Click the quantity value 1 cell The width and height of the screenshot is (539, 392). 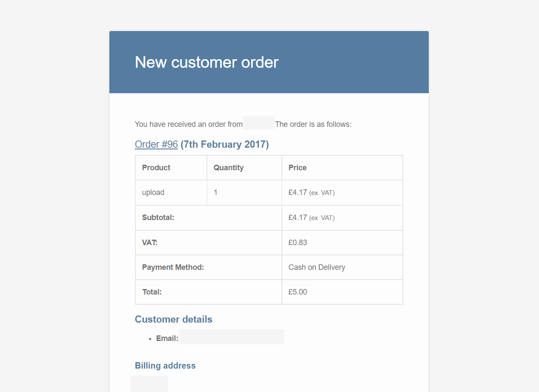pos(244,192)
